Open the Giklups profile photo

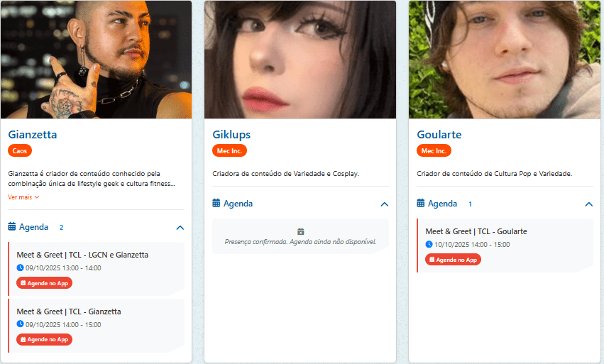pyautogui.click(x=300, y=60)
